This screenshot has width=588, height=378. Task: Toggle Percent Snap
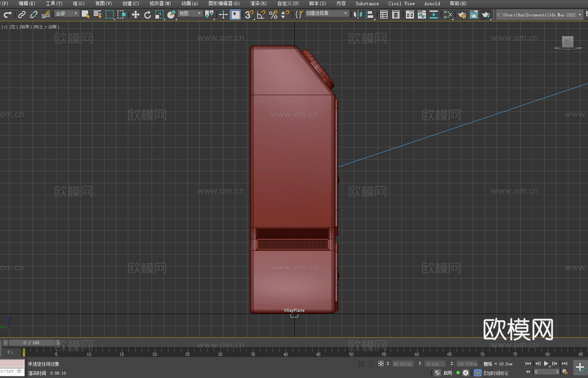(x=273, y=14)
